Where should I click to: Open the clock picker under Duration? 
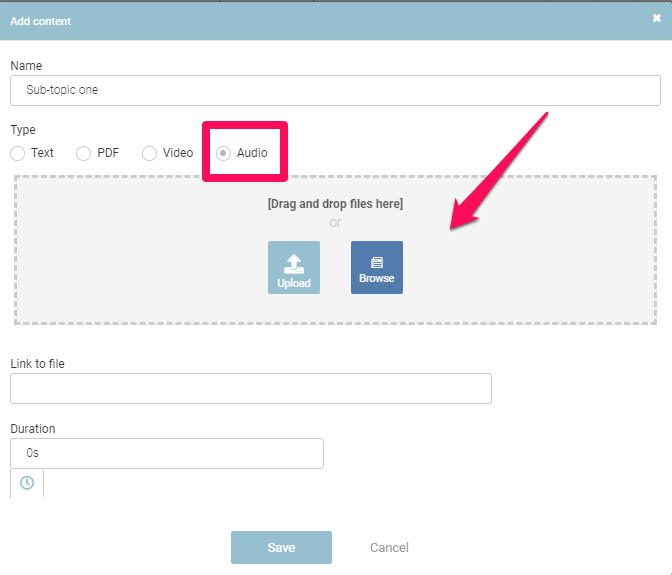pos(27,483)
